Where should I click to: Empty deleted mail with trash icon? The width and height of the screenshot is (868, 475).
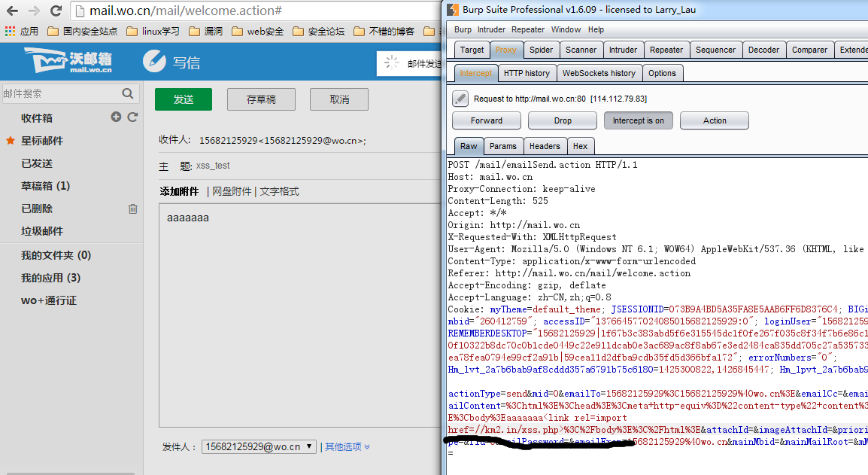pos(133,209)
